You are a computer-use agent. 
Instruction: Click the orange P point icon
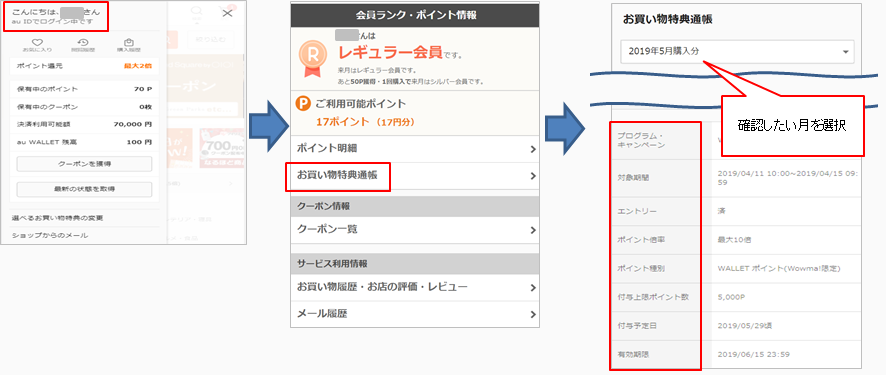[303, 103]
